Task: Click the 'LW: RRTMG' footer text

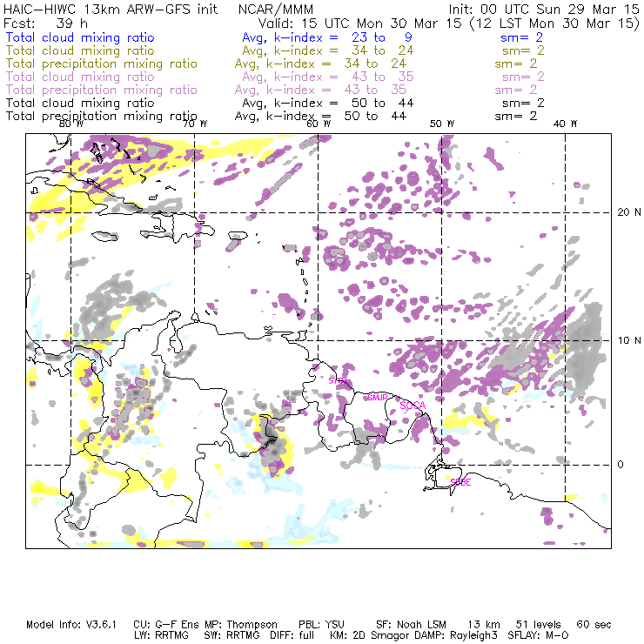Action: tap(161, 635)
